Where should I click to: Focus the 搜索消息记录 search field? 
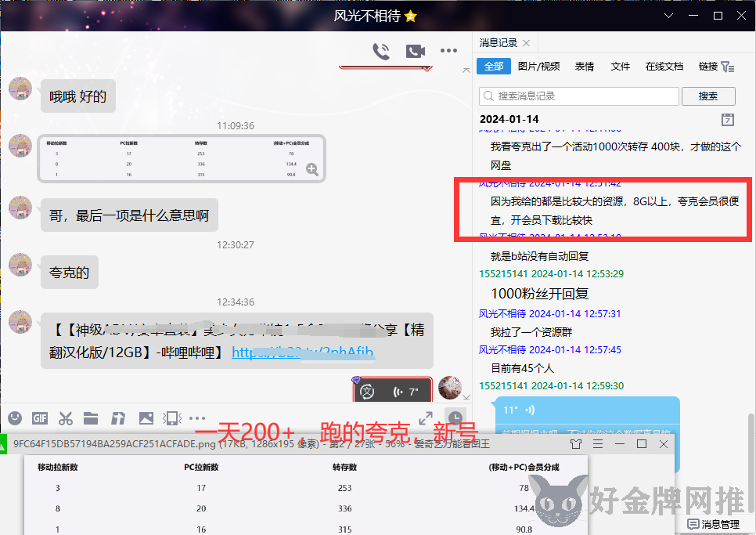coord(579,96)
